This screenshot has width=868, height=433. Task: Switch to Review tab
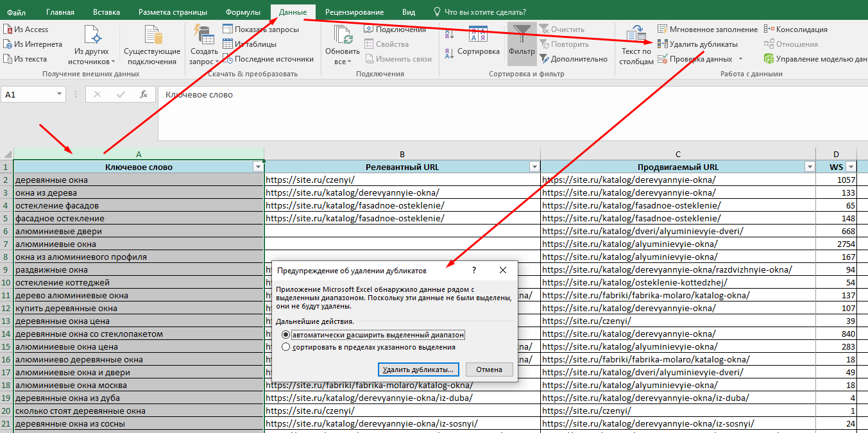tap(354, 12)
